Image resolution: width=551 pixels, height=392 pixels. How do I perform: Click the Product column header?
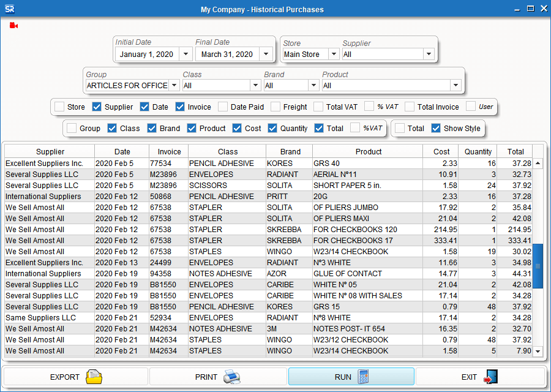tap(368, 151)
